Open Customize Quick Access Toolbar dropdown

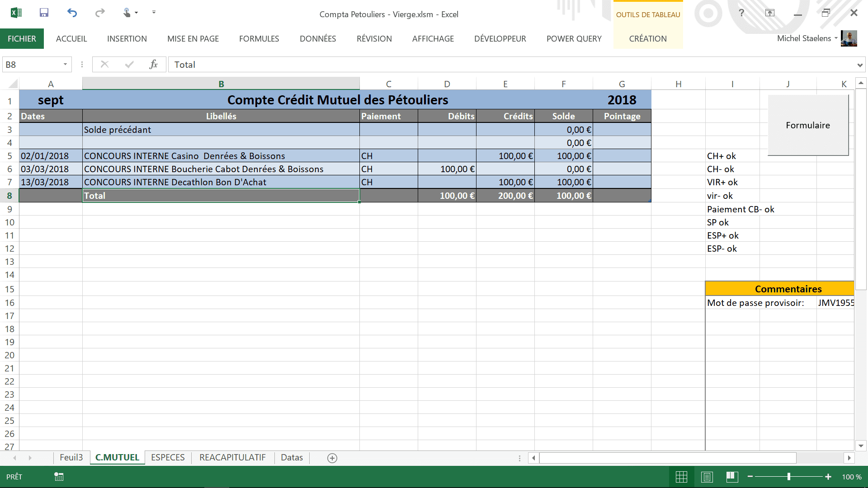[x=154, y=12]
